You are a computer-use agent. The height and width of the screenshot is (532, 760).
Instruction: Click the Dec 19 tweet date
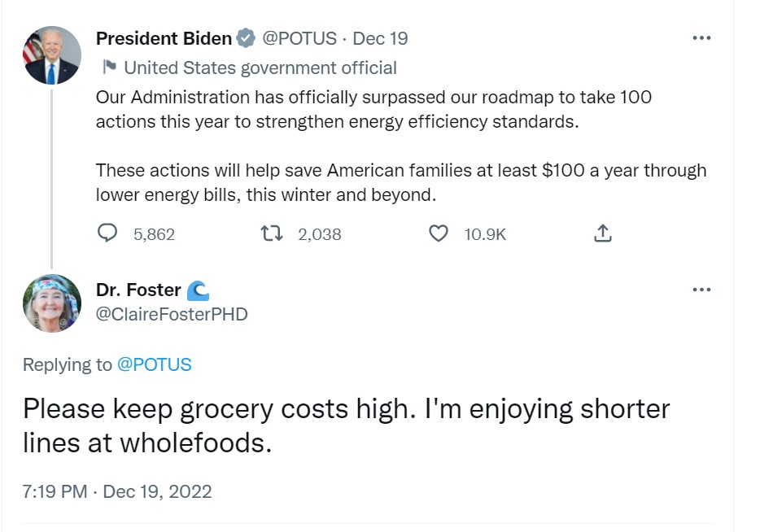coord(380,38)
